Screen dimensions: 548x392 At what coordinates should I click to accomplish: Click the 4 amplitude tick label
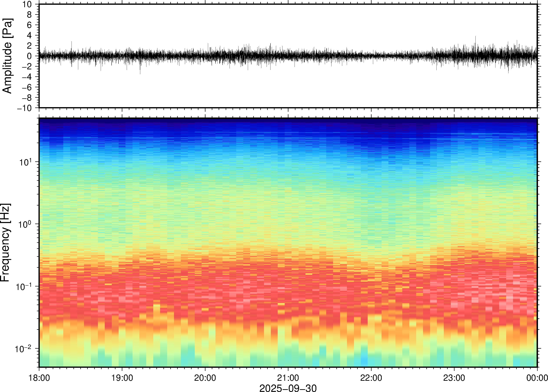click(30, 35)
